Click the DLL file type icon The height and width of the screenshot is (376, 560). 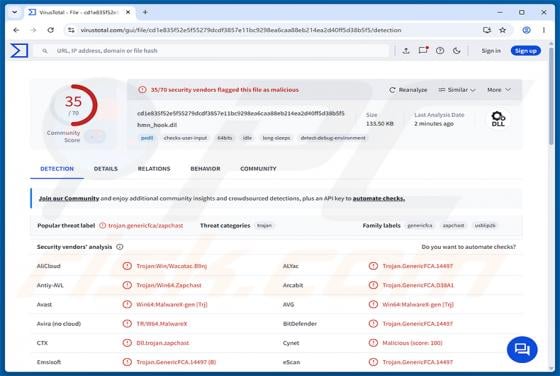pyautogui.click(x=498, y=119)
